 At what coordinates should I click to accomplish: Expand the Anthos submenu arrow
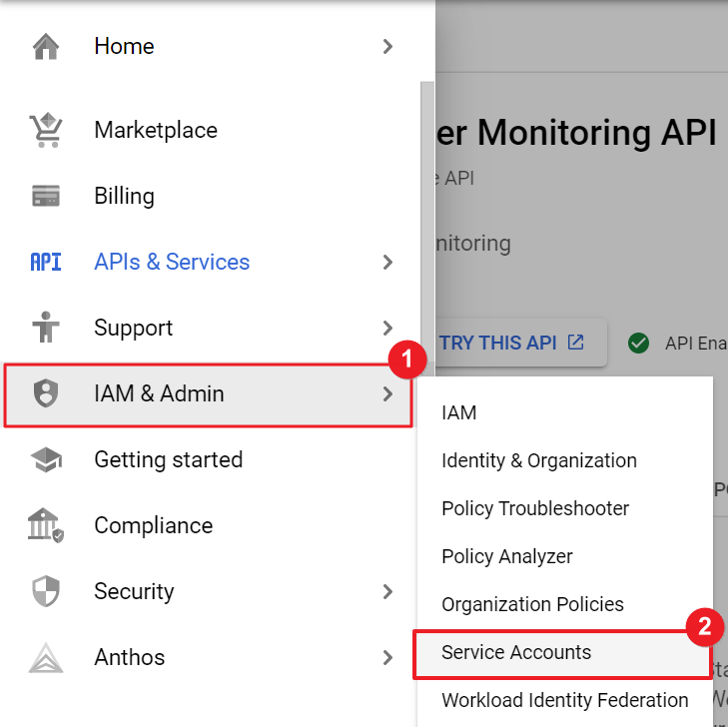pos(387,657)
